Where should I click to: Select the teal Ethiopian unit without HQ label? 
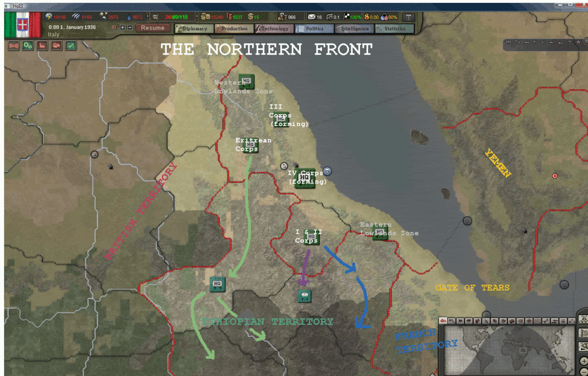(304, 296)
